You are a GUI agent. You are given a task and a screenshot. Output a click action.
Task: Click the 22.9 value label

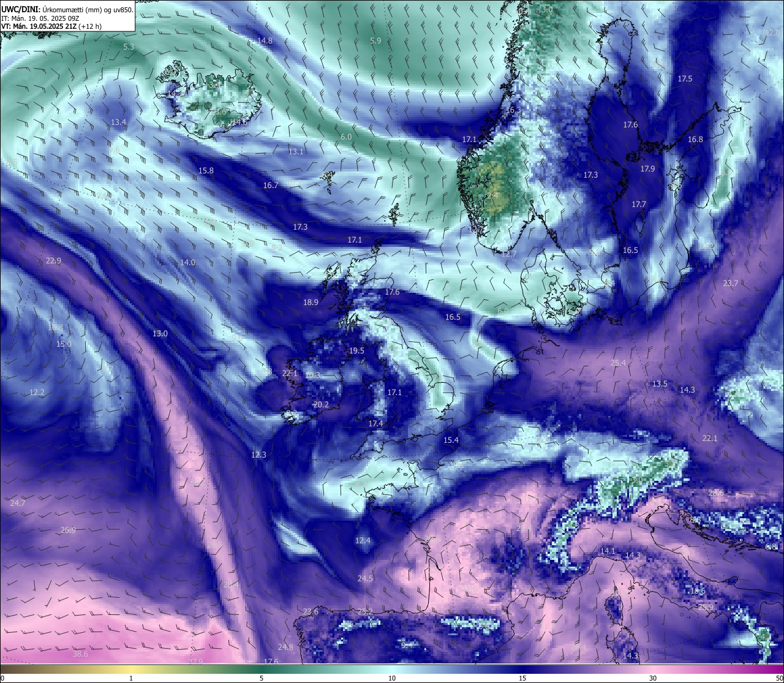pos(53,260)
